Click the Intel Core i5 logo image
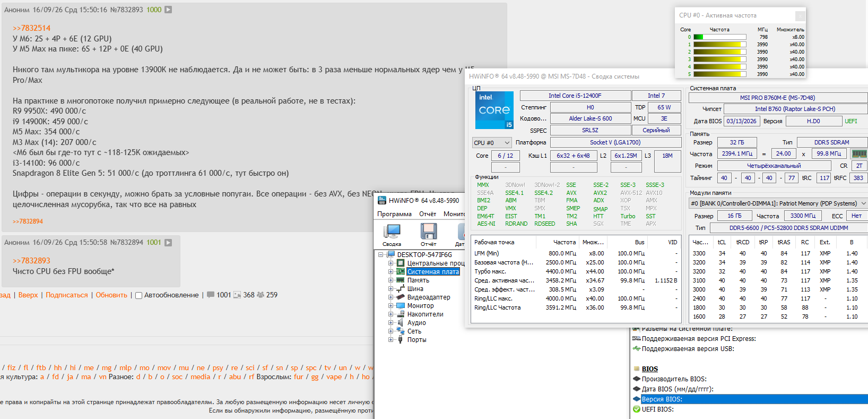 494,110
